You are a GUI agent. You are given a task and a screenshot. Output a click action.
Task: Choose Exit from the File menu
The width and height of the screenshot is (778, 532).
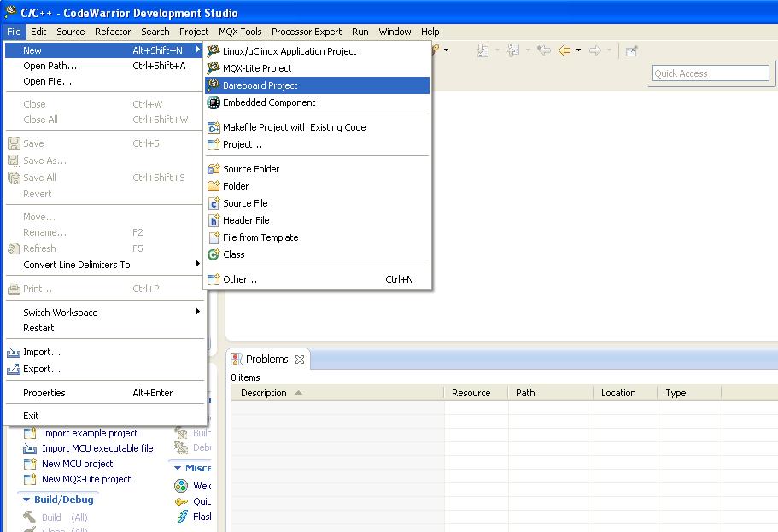104,415
